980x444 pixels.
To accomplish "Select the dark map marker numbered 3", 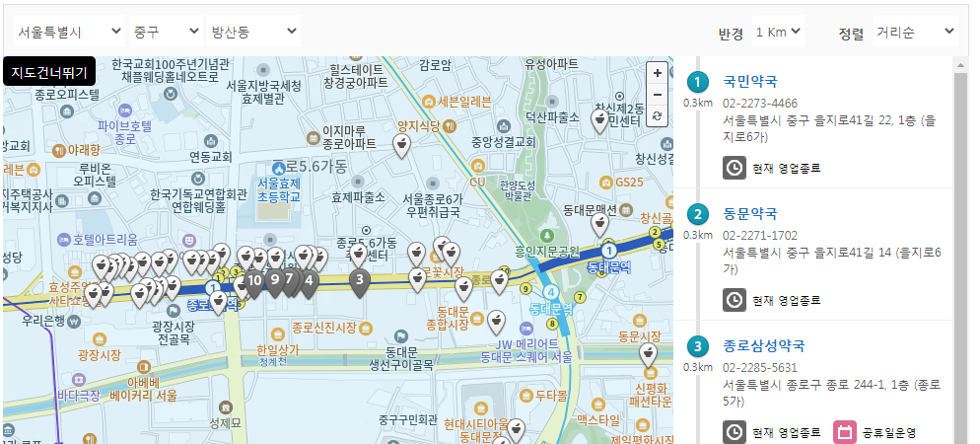I will click(359, 282).
